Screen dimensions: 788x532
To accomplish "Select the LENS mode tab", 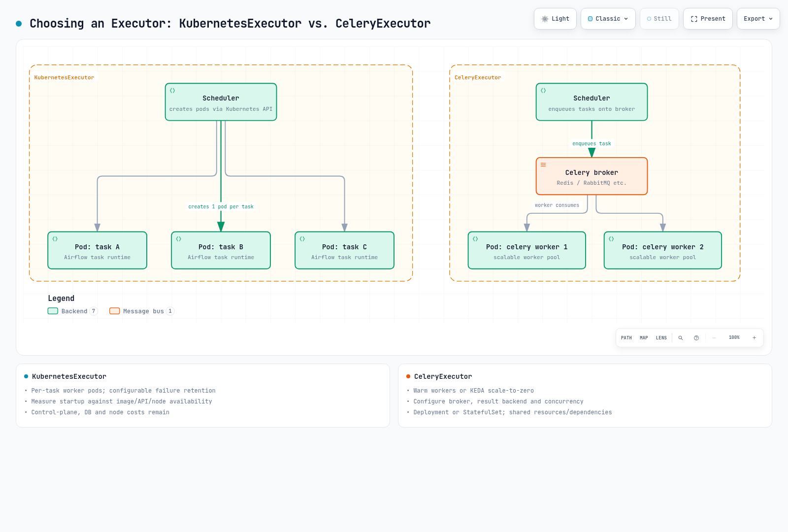I will pos(661,338).
